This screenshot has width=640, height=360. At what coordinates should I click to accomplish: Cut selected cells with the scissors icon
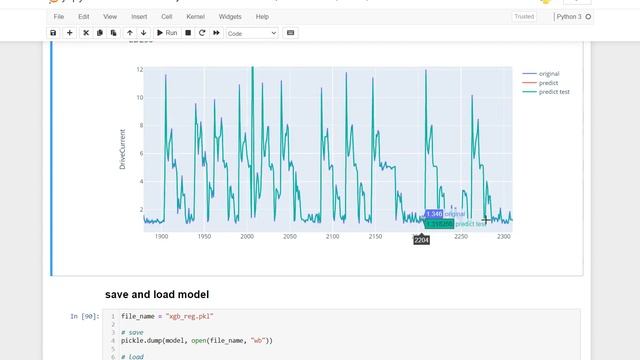pyautogui.click(x=86, y=33)
